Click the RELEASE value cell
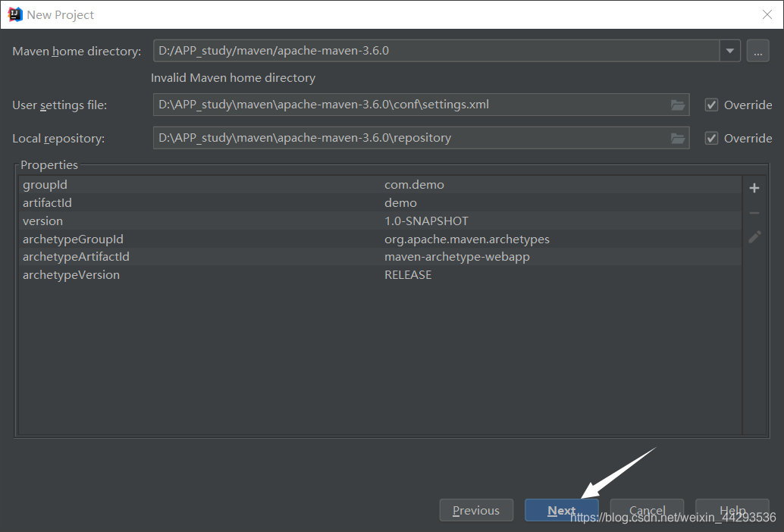Image resolution: width=784 pixels, height=532 pixels. [x=407, y=275]
